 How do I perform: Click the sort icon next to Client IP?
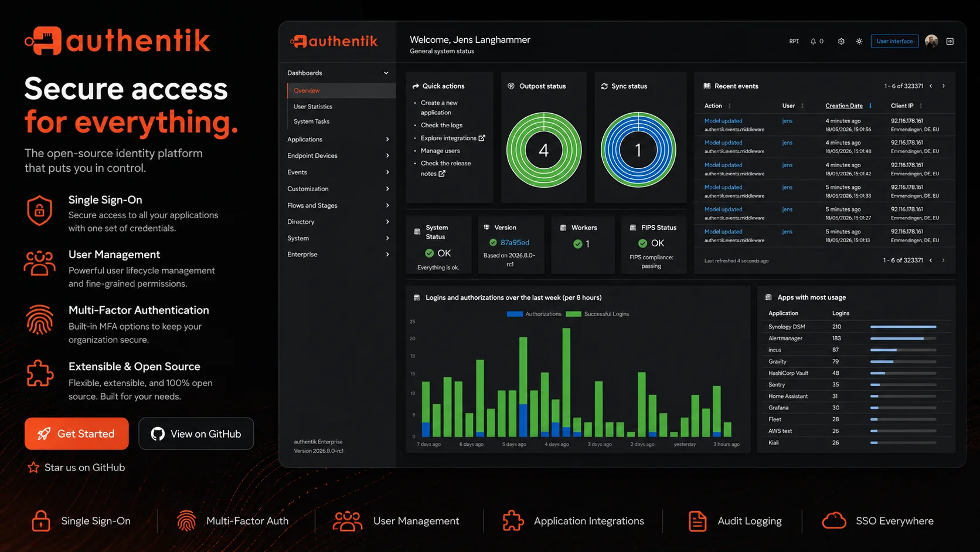point(921,106)
